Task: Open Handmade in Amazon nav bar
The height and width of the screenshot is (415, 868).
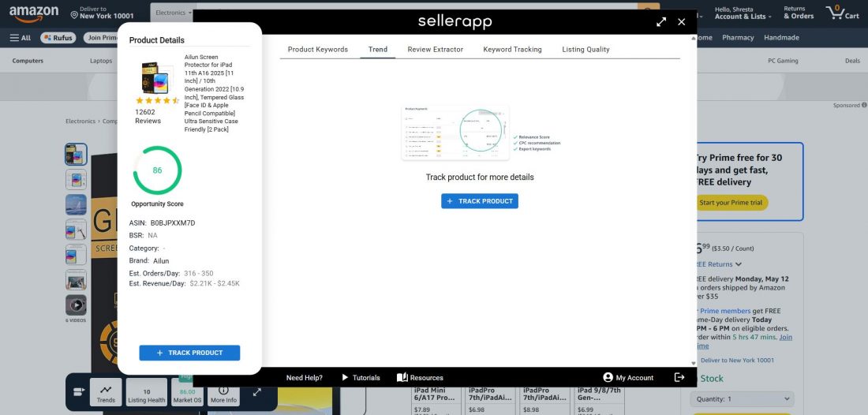Action: 781,38
